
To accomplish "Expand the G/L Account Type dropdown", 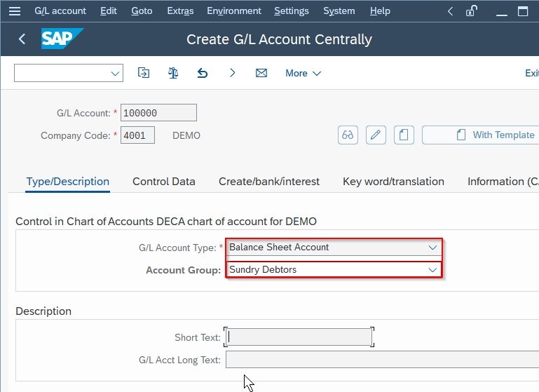I will click(x=432, y=248).
